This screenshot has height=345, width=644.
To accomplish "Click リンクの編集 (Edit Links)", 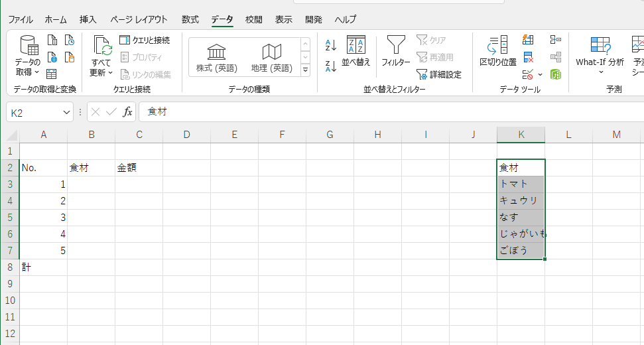I will [x=146, y=74].
